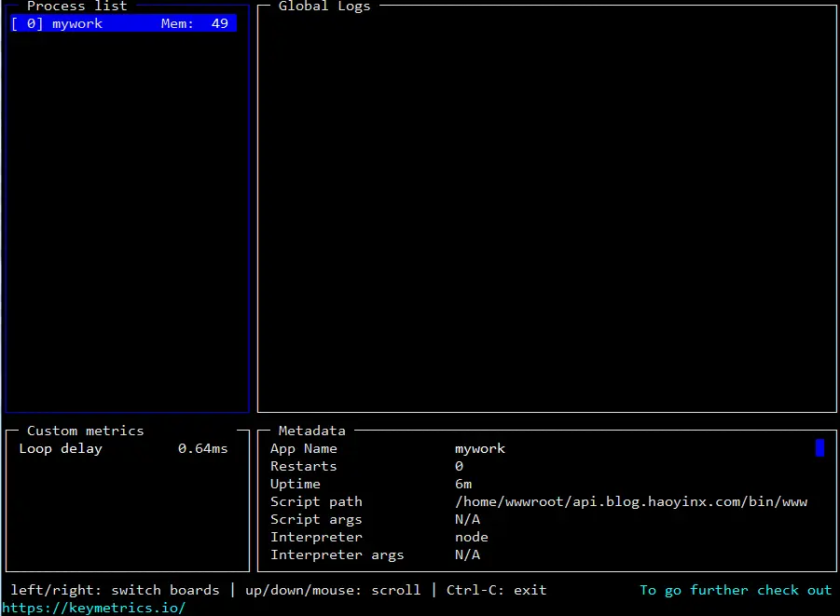
Task: Click the App Name metadata label
Action: pos(304,449)
